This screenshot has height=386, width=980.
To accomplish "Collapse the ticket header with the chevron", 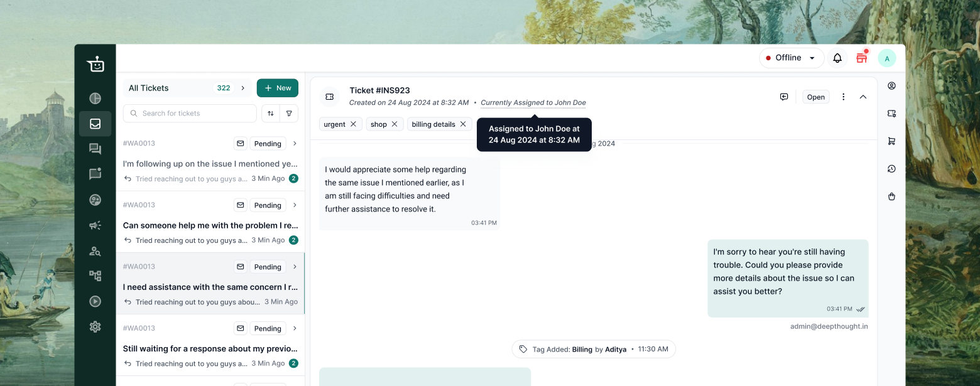I will (863, 97).
